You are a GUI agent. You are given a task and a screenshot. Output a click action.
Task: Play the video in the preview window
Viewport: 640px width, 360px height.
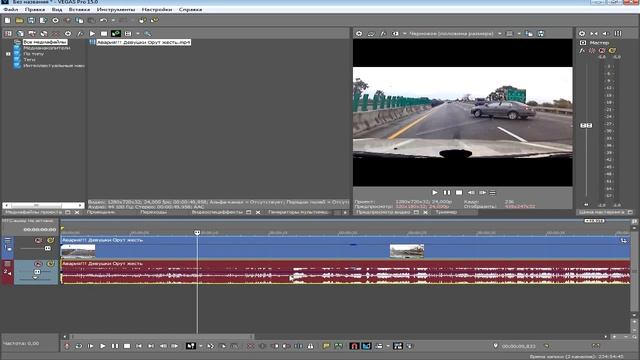[435, 192]
